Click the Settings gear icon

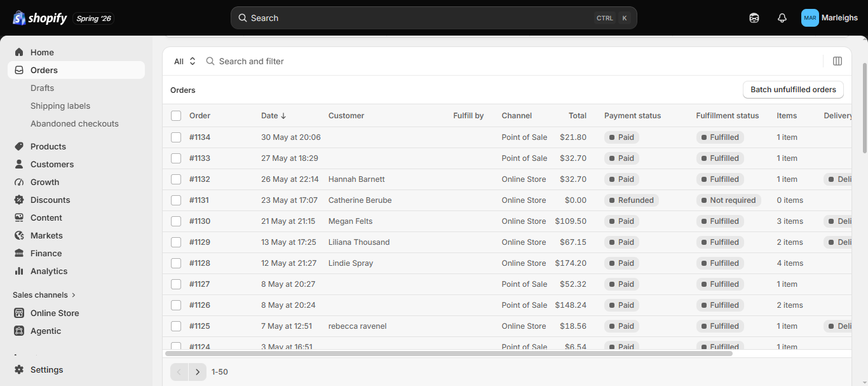tap(19, 369)
